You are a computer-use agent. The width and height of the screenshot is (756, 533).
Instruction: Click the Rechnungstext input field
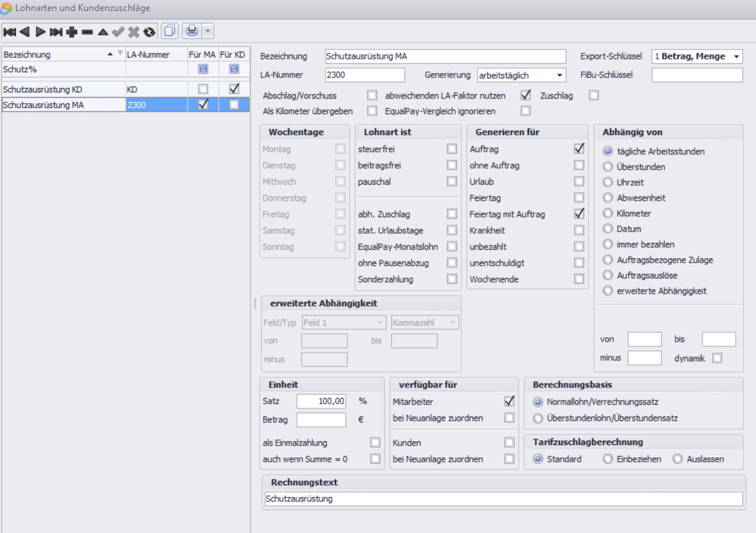[502, 499]
